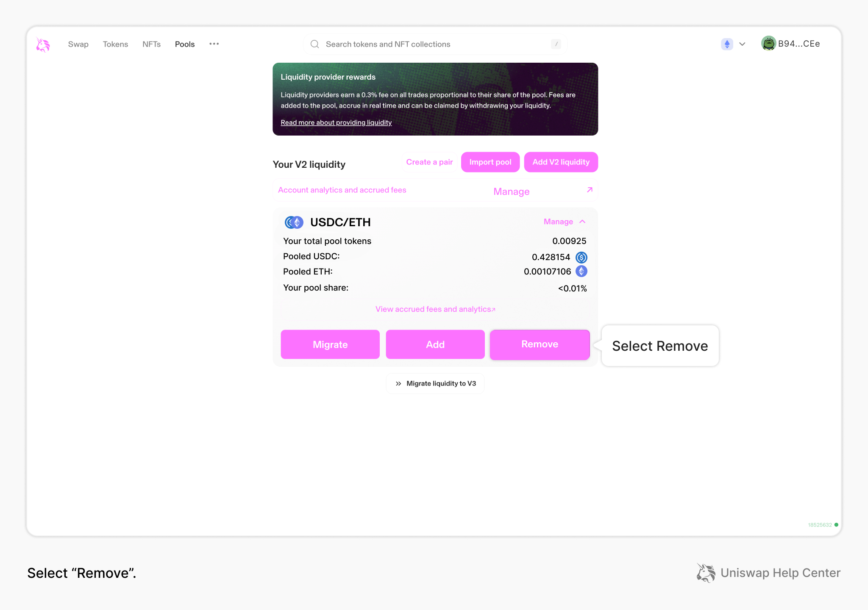Screen dimensions: 868x610
Task: Click Create a pair button
Action: point(429,162)
